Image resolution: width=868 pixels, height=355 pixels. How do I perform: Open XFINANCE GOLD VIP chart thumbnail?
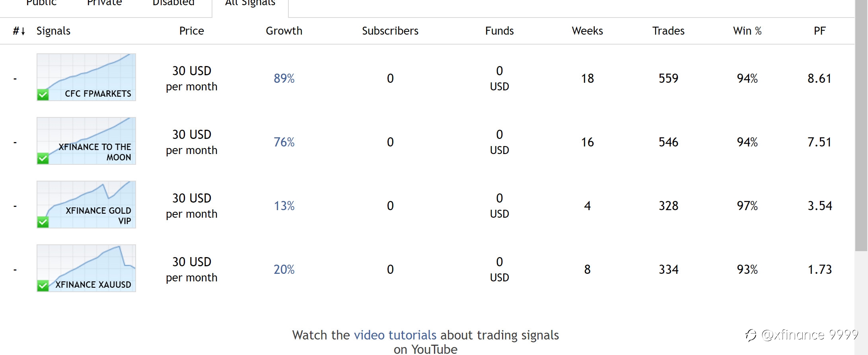coord(86,205)
